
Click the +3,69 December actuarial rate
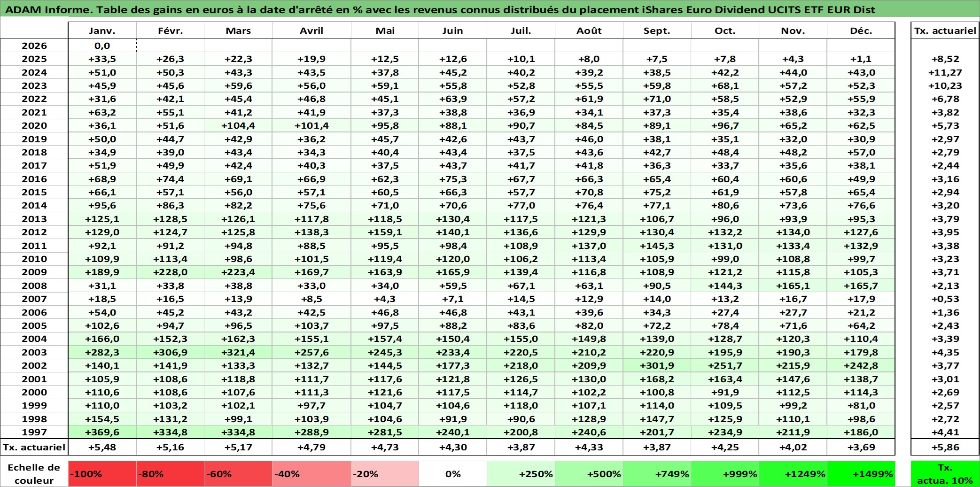click(861, 447)
